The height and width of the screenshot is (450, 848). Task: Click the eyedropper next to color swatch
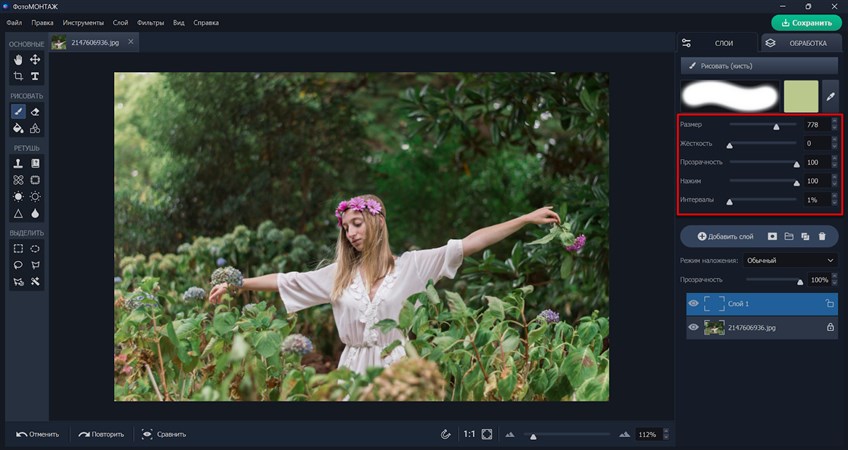(x=830, y=96)
